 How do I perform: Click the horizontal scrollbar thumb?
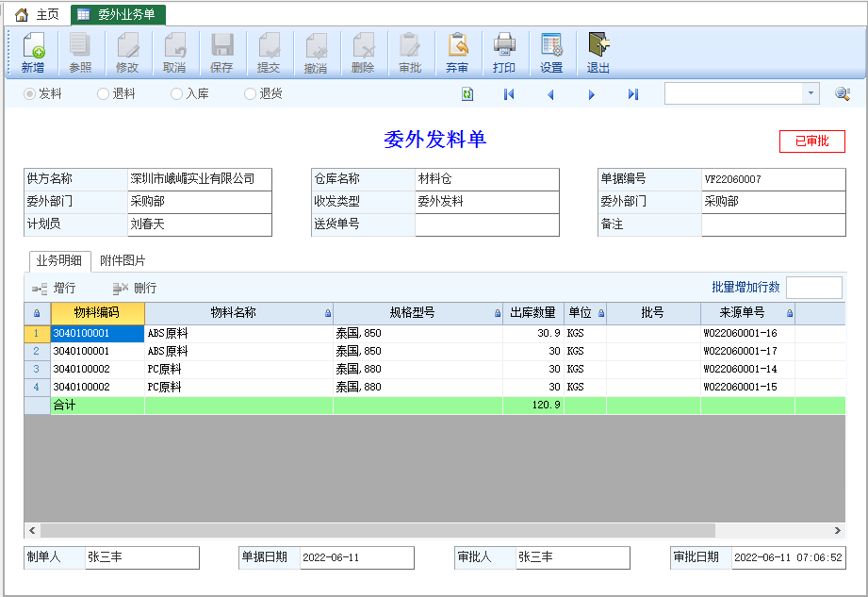coord(378,531)
